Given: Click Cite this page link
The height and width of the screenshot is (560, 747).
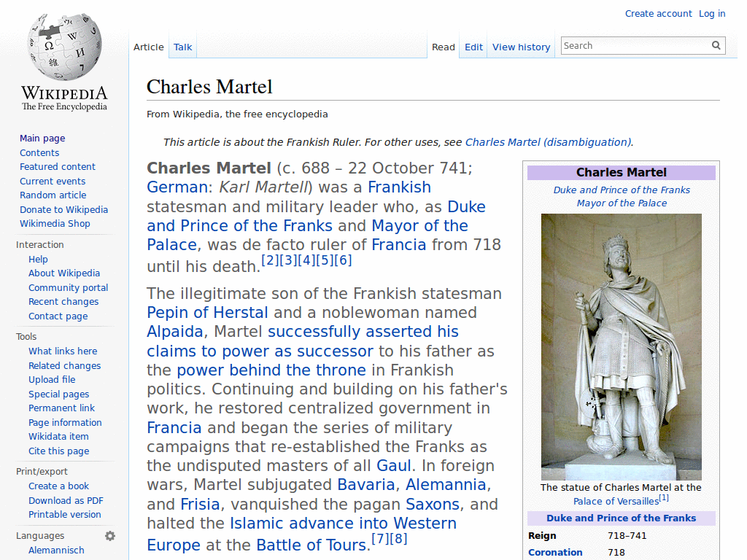Looking at the screenshot, I should click(58, 451).
